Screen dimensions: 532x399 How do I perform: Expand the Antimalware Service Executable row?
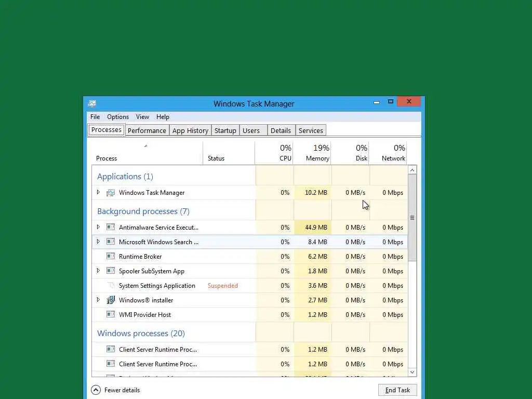(98, 227)
